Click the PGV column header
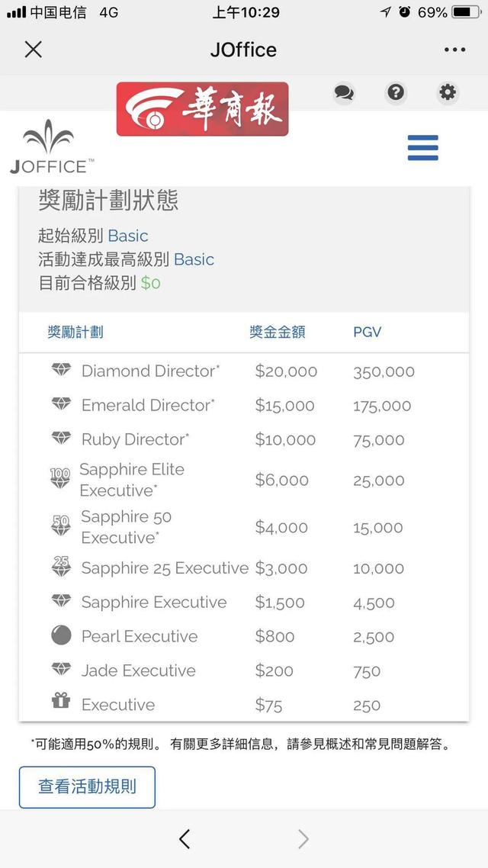This screenshot has width=488, height=868. 367,332
